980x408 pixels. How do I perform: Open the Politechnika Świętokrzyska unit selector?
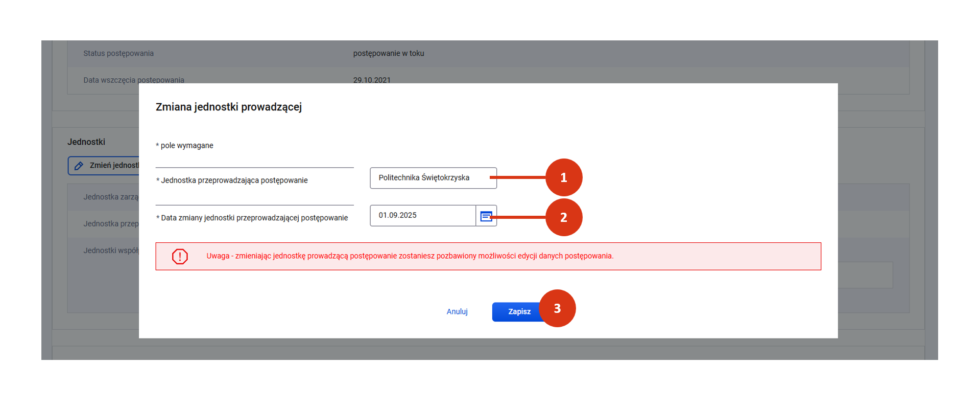(433, 178)
